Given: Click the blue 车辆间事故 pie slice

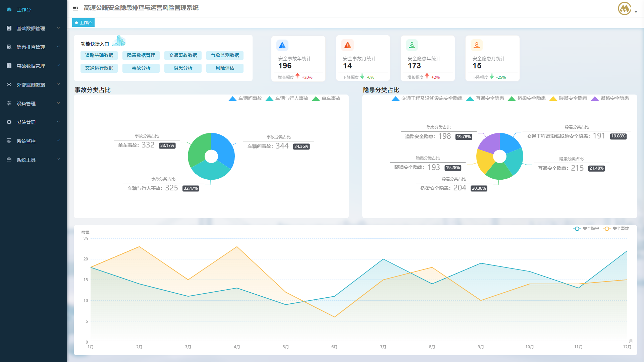Looking at the screenshot, I should pyautogui.click(x=224, y=149).
